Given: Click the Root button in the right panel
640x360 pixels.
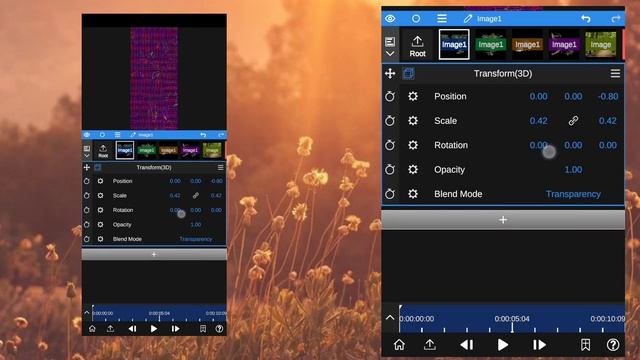Looking at the screenshot, I should click(418, 46).
